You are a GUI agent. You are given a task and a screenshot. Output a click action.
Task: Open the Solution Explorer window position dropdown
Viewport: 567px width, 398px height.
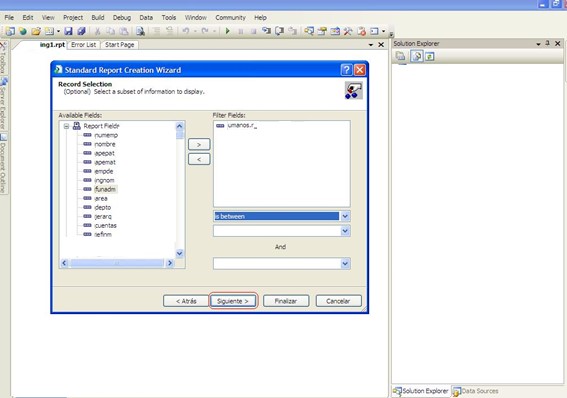[x=538, y=44]
